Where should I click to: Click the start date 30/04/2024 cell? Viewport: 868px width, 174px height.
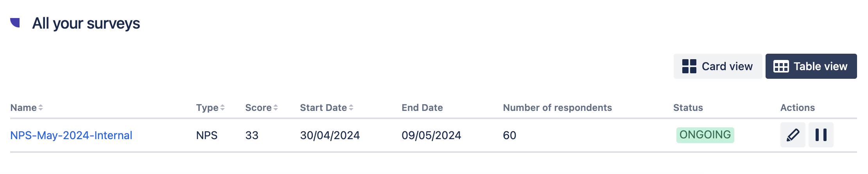(x=330, y=135)
